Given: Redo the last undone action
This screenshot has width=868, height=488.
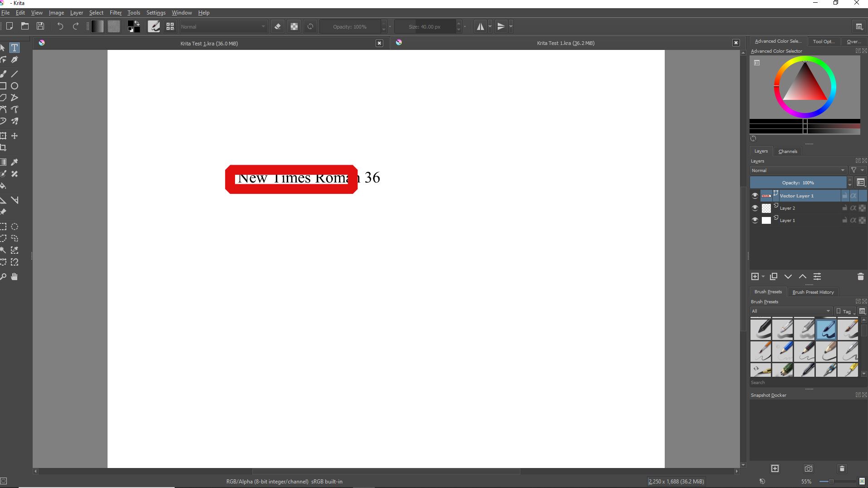Looking at the screenshot, I should coord(76,26).
